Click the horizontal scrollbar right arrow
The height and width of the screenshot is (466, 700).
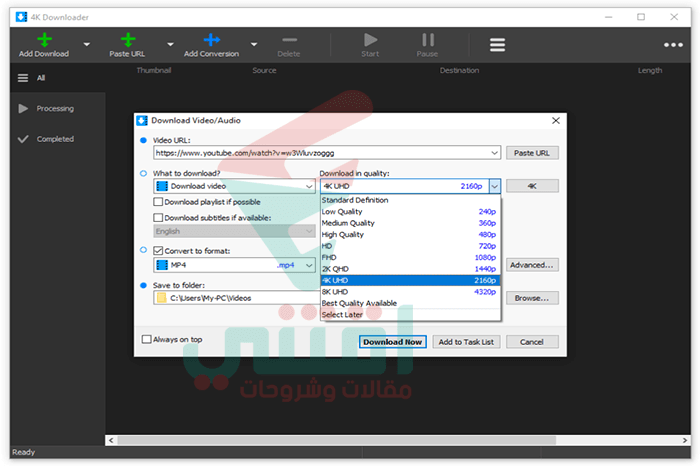pos(685,440)
